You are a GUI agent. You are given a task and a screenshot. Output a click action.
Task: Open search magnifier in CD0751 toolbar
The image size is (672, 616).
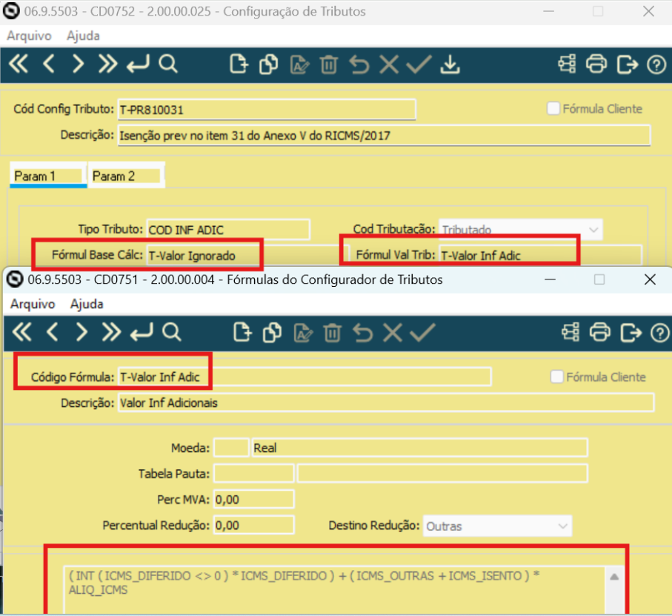(x=171, y=333)
